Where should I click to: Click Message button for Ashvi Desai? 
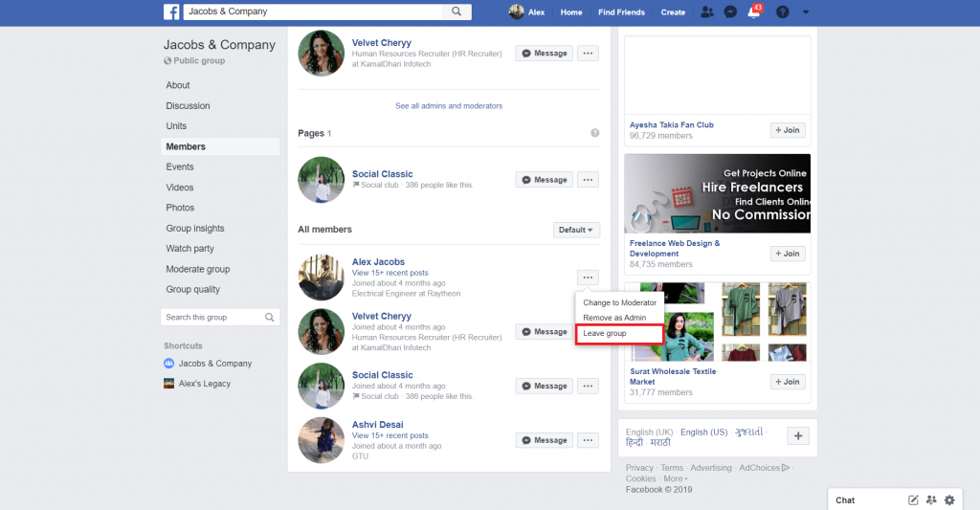(x=544, y=440)
